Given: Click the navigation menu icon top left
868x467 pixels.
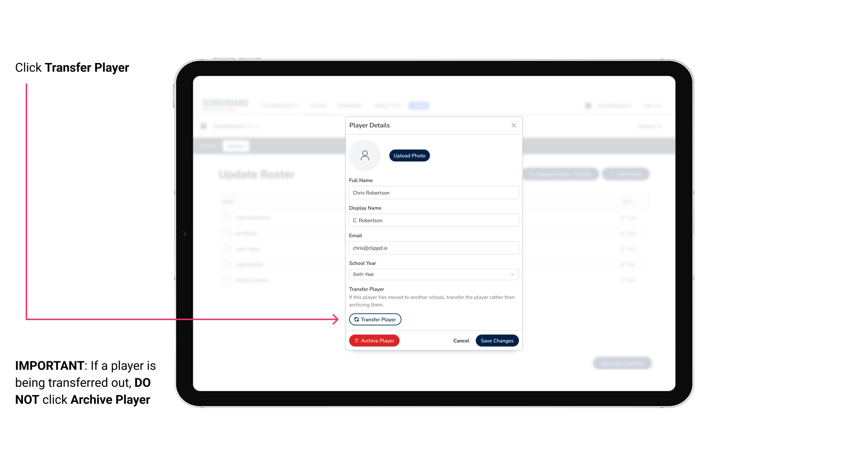Looking at the screenshot, I should coord(204,125).
